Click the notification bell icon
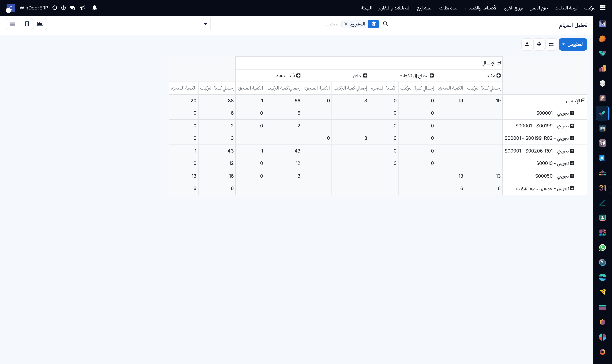Viewport: 612px width, 364px height. (95, 8)
